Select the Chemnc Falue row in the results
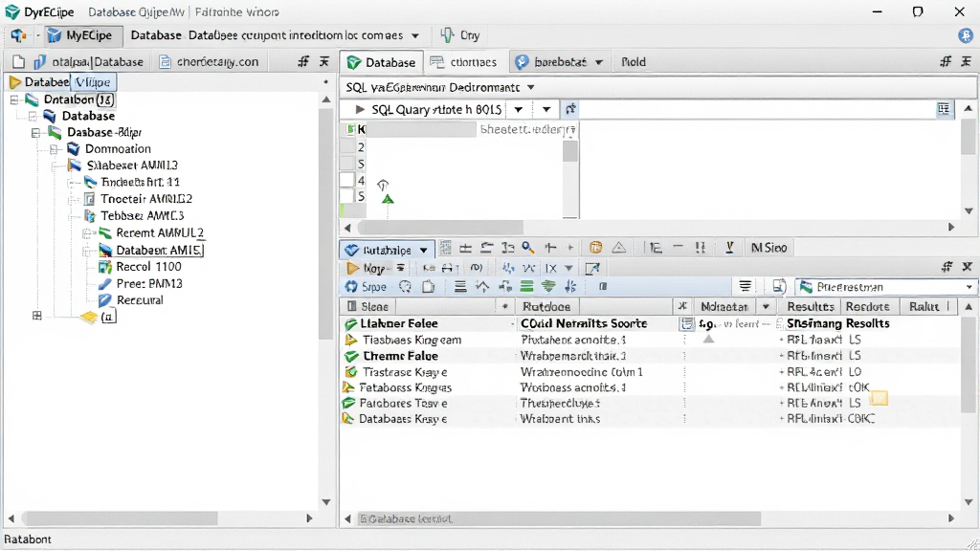Screen dimensions: 980x551 pos(650,356)
